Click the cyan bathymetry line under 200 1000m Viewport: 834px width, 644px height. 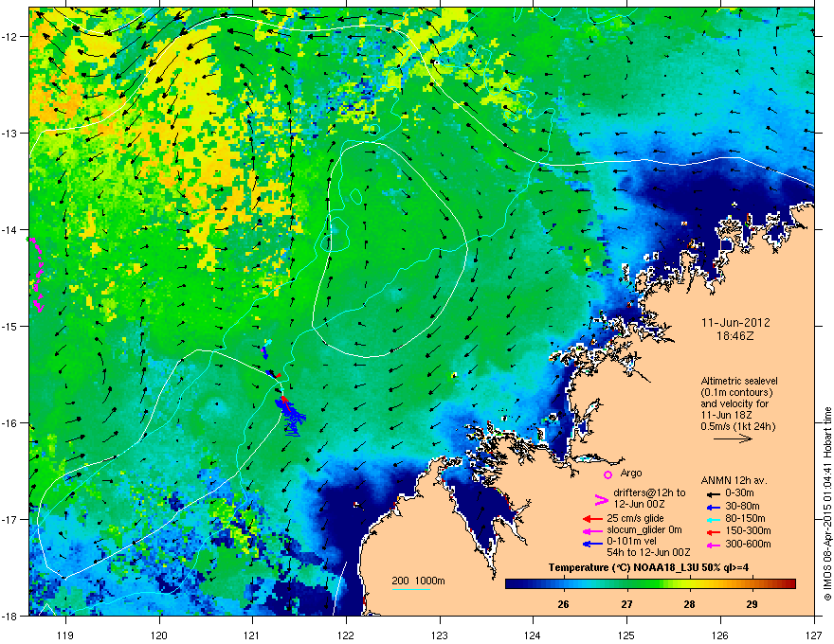[410, 589]
